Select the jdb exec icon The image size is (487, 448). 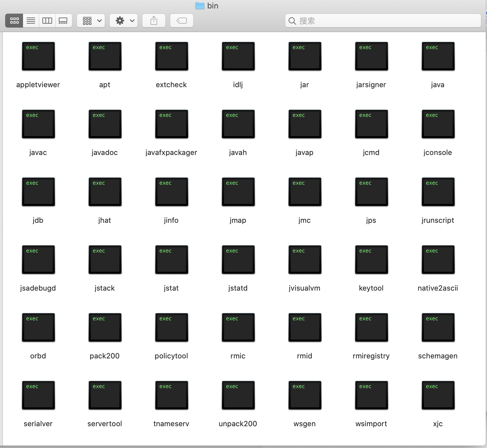point(38,192)
